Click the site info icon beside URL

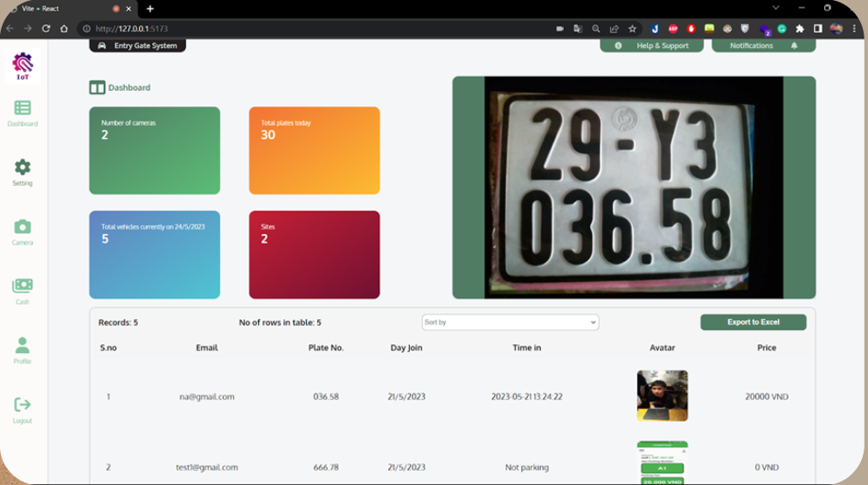tap(87, 28)
